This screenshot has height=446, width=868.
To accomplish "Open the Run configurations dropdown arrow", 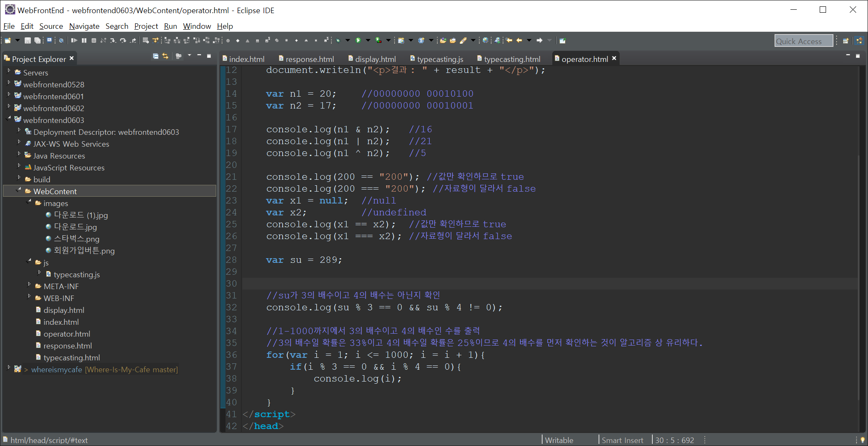I will [x=368, y=41].
